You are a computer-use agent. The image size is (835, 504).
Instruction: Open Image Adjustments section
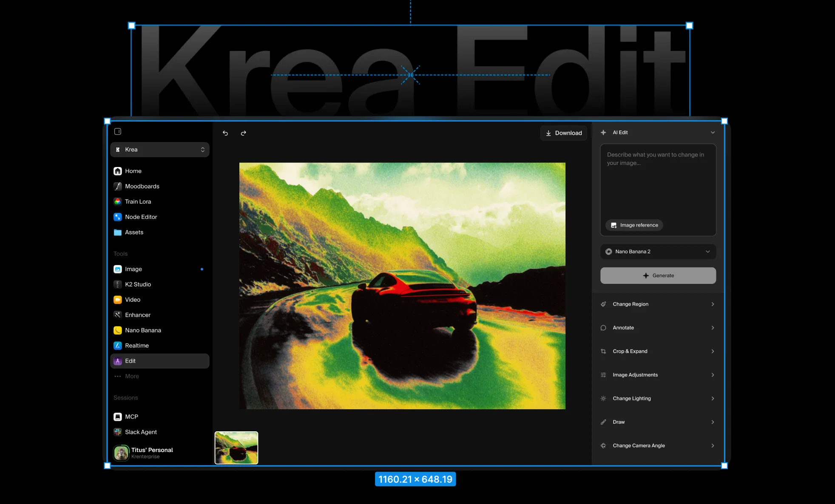point(658,375)
